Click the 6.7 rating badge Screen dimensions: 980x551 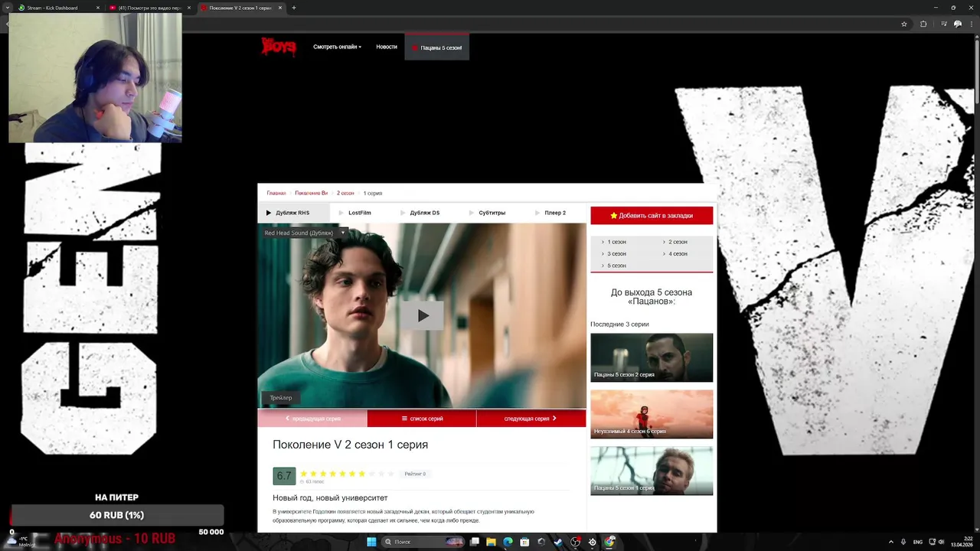click(x=284, y=476)
